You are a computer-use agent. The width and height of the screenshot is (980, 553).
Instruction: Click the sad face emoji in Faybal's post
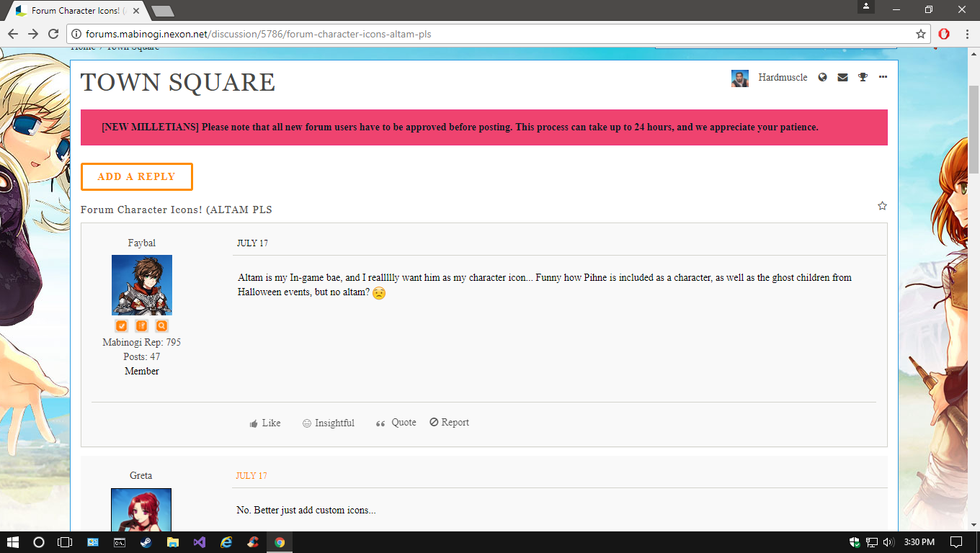(x=379, y=293)
